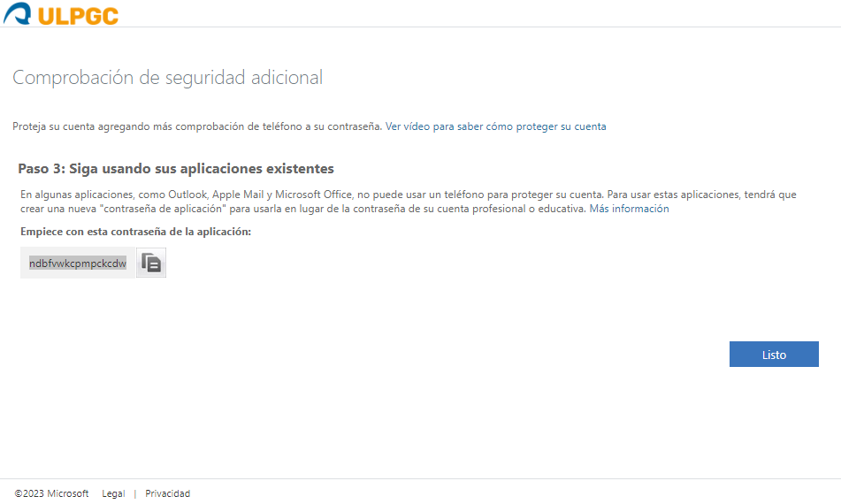Open the 'Más información' link

pyautogui.click(x=629, y=209)
